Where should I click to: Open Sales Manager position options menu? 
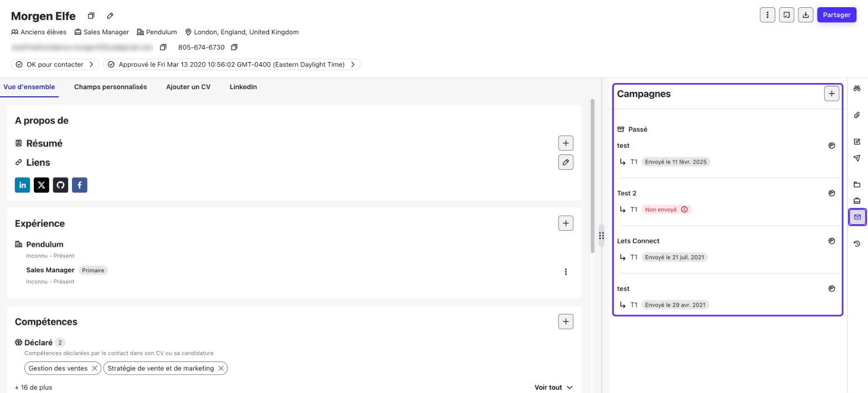(x=566, y=272)
